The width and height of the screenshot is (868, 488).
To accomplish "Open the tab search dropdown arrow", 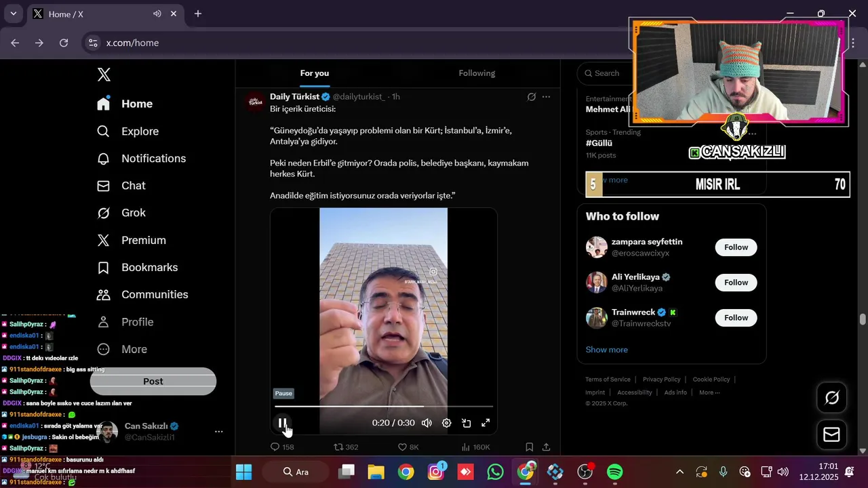I will point(13,14).
